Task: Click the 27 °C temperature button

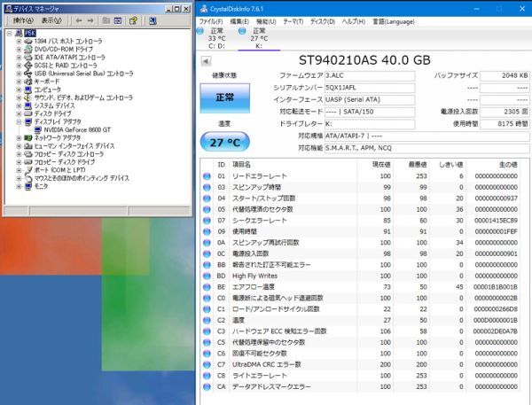Action: (225, 142)
